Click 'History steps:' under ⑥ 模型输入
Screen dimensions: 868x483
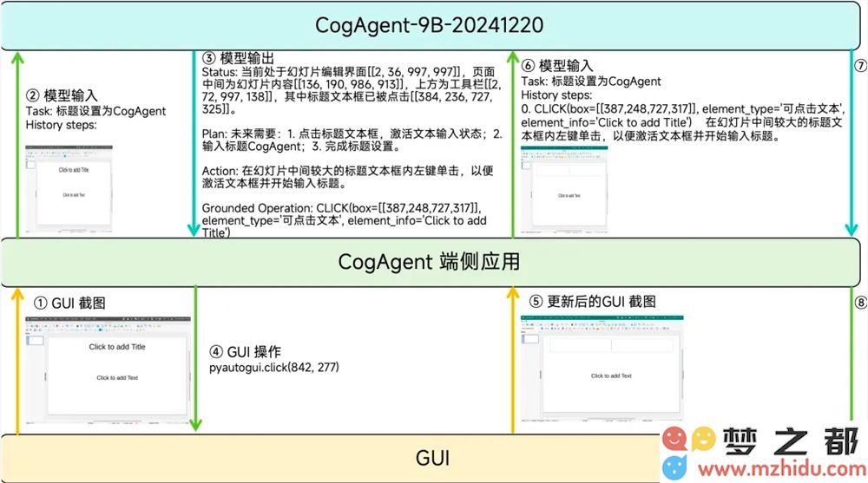click(x=556, y=95)
